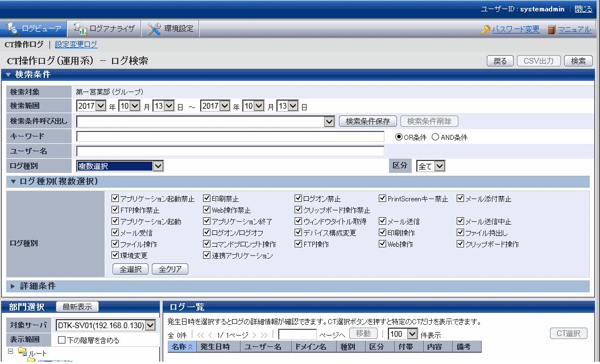This screenshot has height=364, width=600.
Task: Click the ルート folder icon in tree
Action: tap(22, 352)
